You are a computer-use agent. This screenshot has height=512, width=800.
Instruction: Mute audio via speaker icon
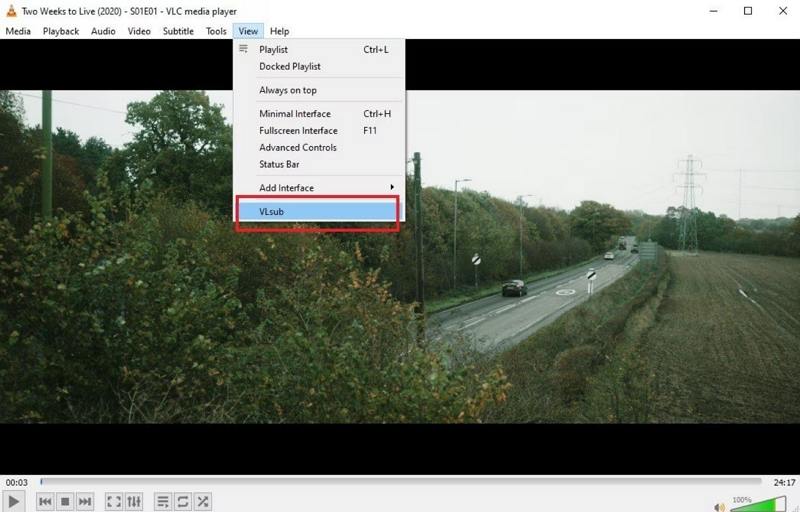tap(719, 507)
